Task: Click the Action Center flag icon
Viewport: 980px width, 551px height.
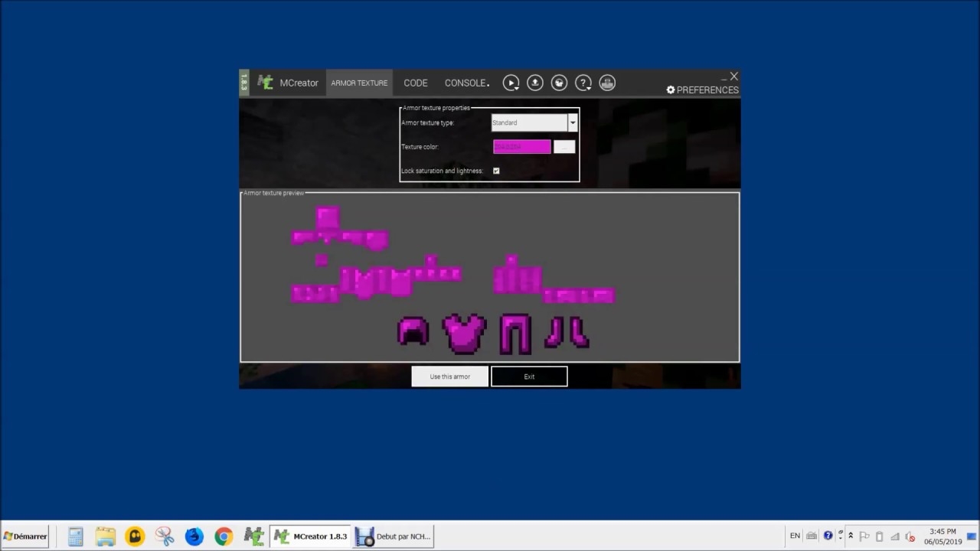Action: click(x=864, y=536)
